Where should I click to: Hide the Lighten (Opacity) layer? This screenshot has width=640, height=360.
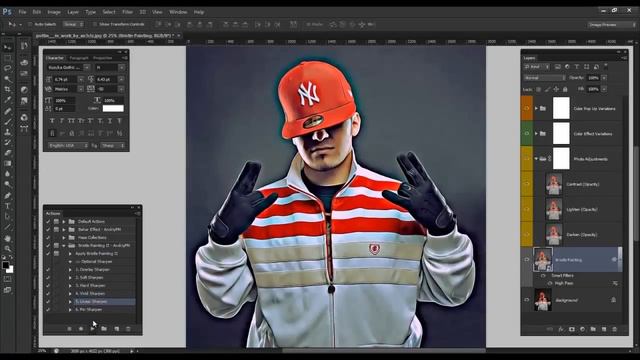pyautogui.click(x=527, y=209)
